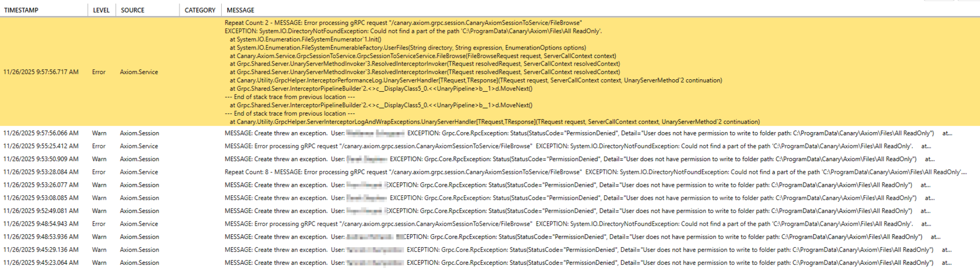The width and height of the screenshot is (980, 270).
Task: Click PermissionDenied message in 9:57:56.066 row
Action: pyautogui.click(x=588, y=133)
